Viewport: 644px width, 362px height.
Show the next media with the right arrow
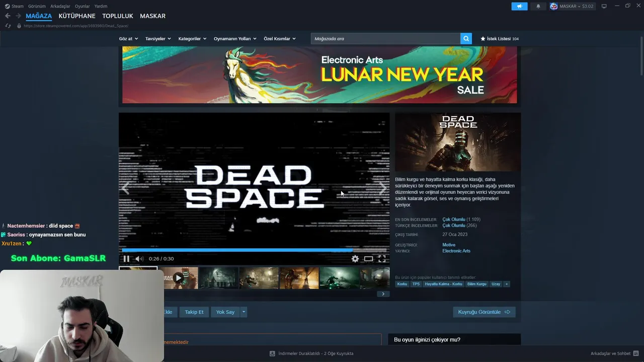tap(383, 189)
